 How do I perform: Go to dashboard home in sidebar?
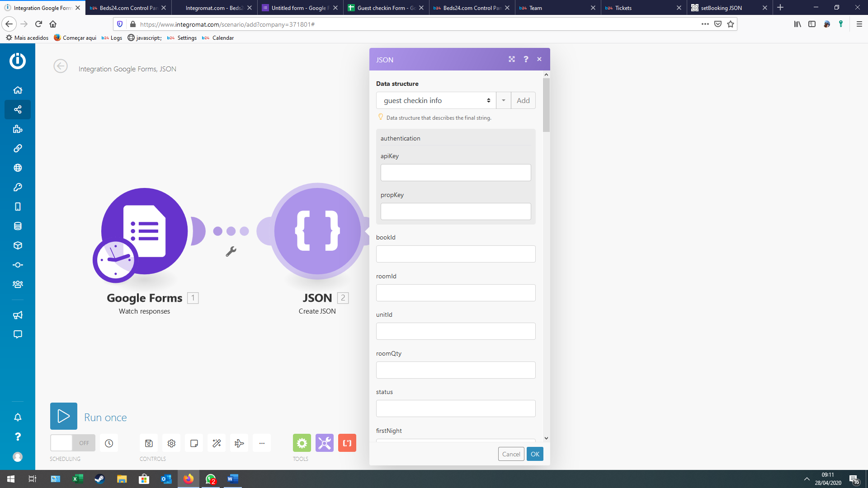tap(18, 90)
